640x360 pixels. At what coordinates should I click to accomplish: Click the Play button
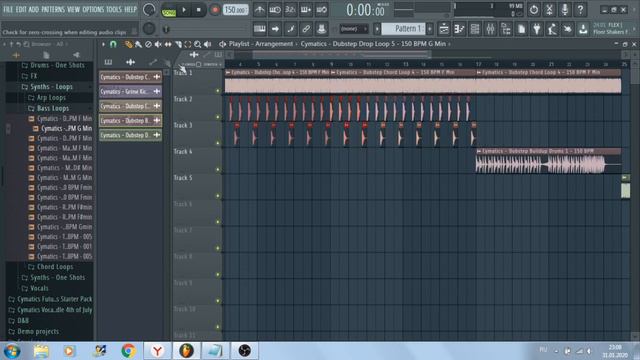184,10
